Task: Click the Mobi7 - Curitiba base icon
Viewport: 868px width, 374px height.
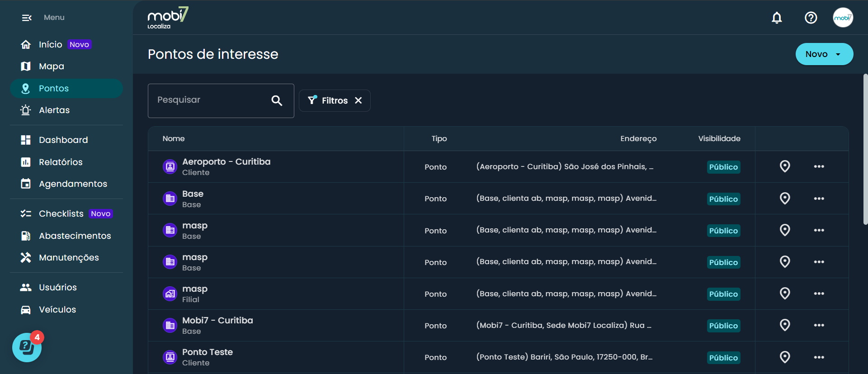Action: pos(170,325)
